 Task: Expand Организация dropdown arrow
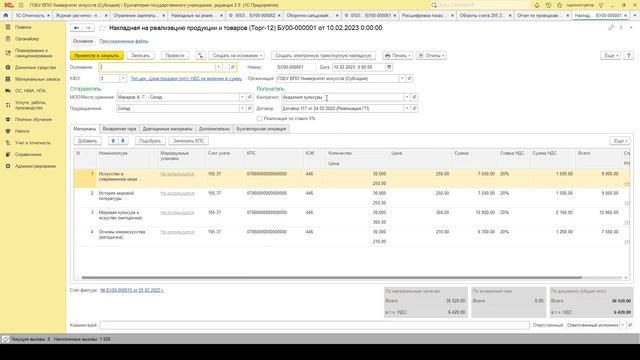tap(402, 78)
